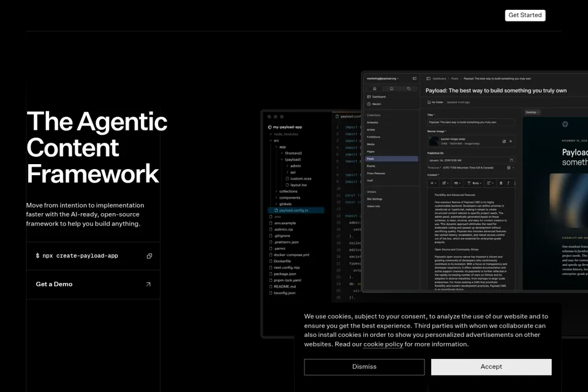Collapse the src folder in file tree
This screenshot has width=588, height=392.
274,141
